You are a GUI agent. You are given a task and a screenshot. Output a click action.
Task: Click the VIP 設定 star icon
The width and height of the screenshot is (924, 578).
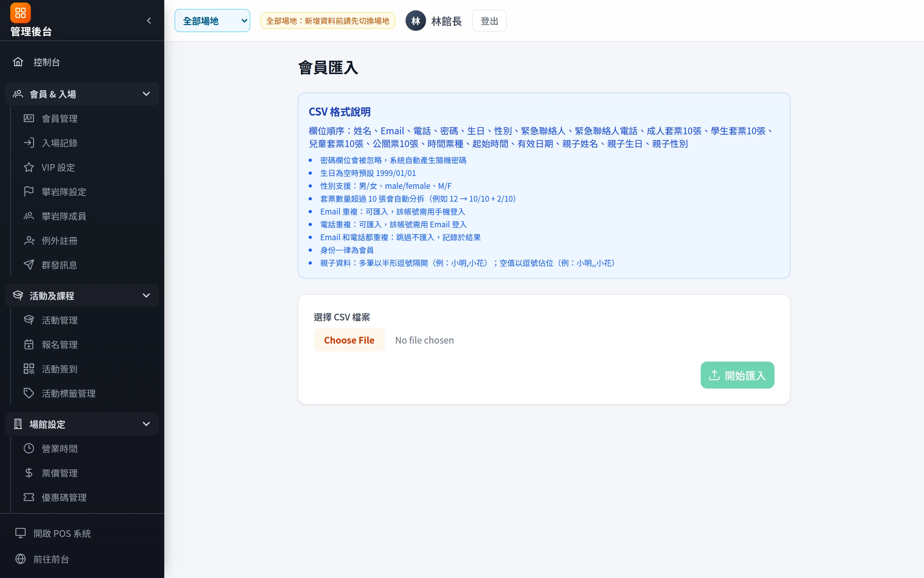(29, 167)
